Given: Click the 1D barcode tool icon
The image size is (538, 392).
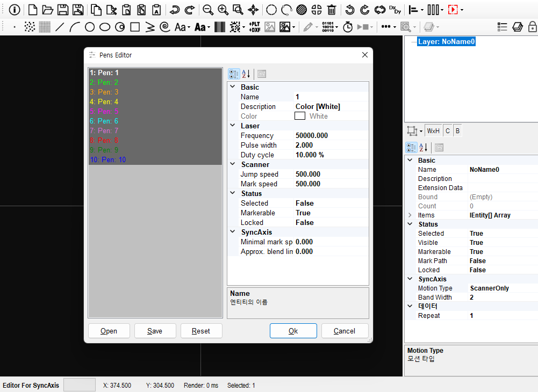Looking at the screenshot, I should click(220, 27).
